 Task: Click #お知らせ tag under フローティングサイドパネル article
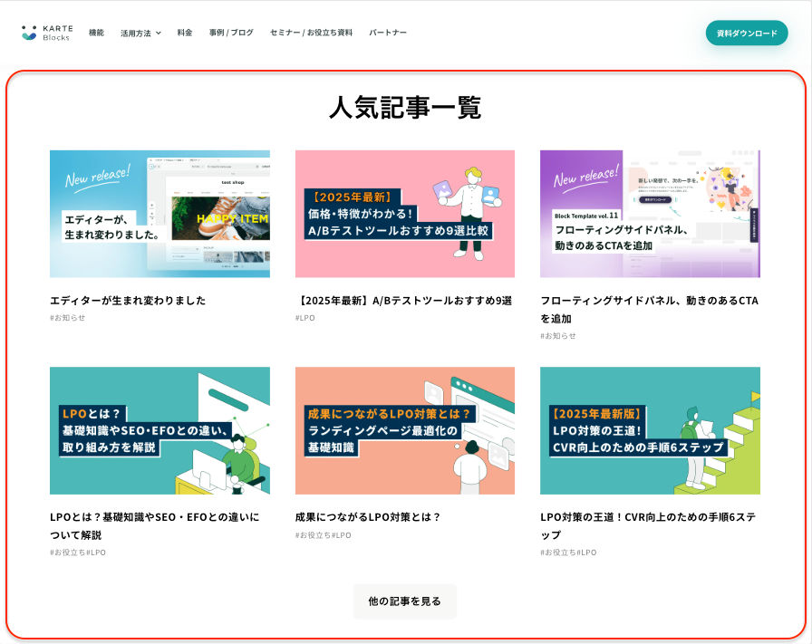pyautogui.click(x=557, y=336)
